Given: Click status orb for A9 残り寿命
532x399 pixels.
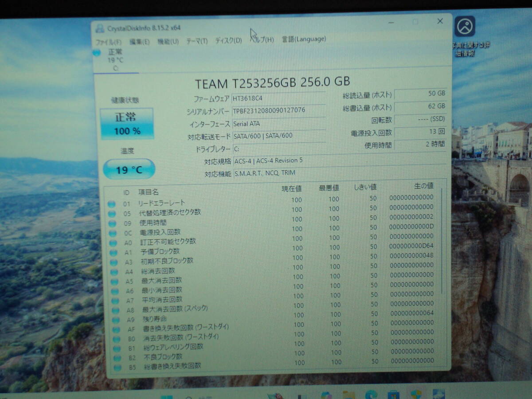Looking at the screenshot, I should click(116, 320).
